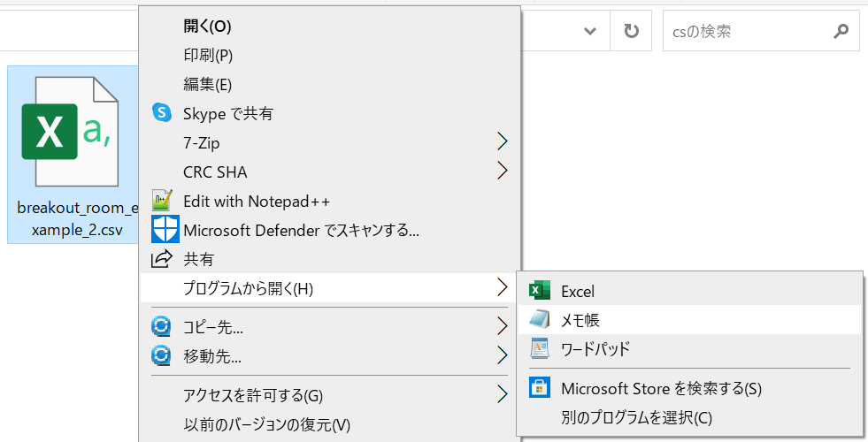The height and width of the screenshot is (442, 868).
Task: Click the blue icon next to コピー先
Action: click(161, 326)
